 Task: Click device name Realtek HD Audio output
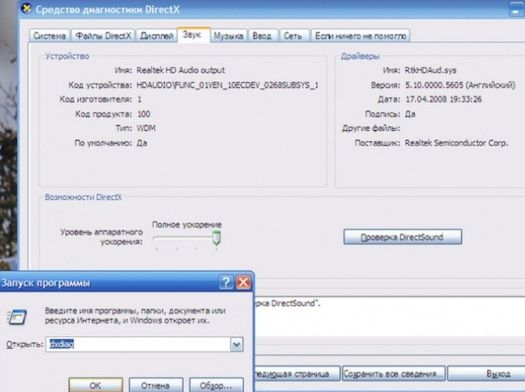180,70
